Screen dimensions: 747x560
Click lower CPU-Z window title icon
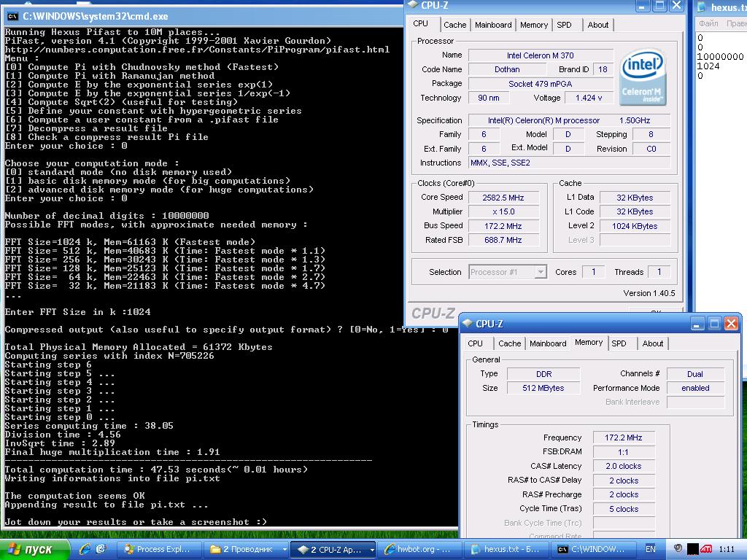tap(468, 323)
